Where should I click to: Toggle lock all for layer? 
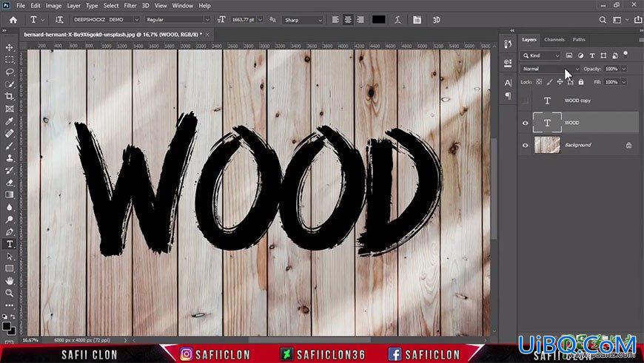(581, 82)
